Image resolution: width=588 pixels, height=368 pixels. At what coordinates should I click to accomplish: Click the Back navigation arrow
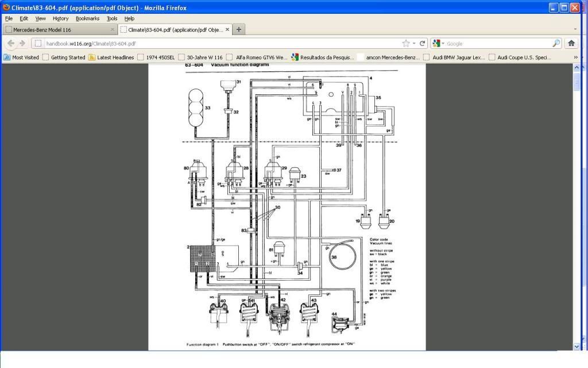click(x=11, y=43)
